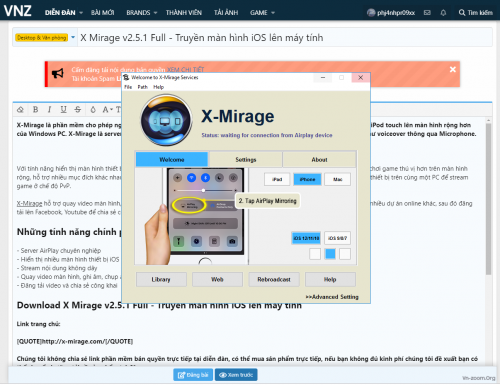Click the X-Mirage window title bar icon
The height and width of the screenshot is (385, 500).
coord(126,77)
